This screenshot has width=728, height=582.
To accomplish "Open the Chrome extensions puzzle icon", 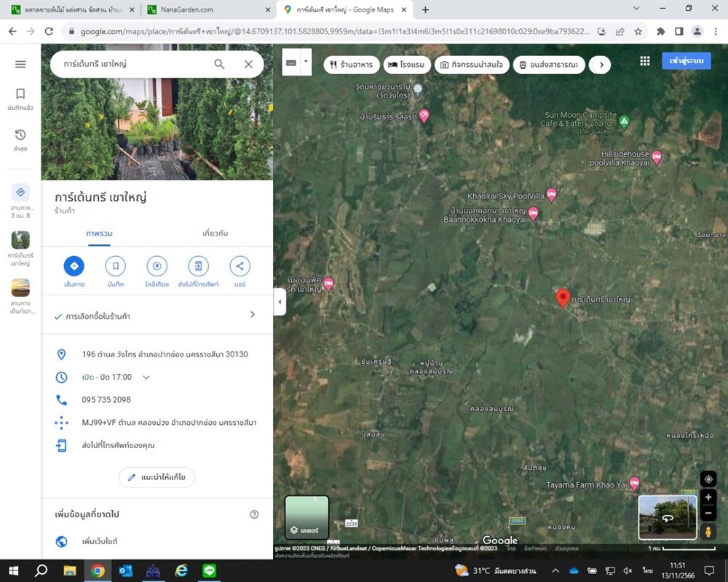I will (661, 31).
